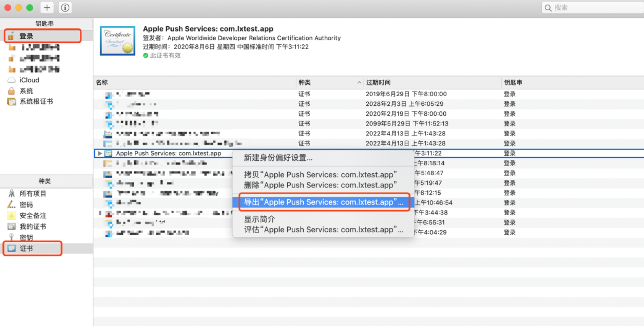Select row expiring 2019年6月29日
The image size is (644, 326).
[x=369, y=94]
